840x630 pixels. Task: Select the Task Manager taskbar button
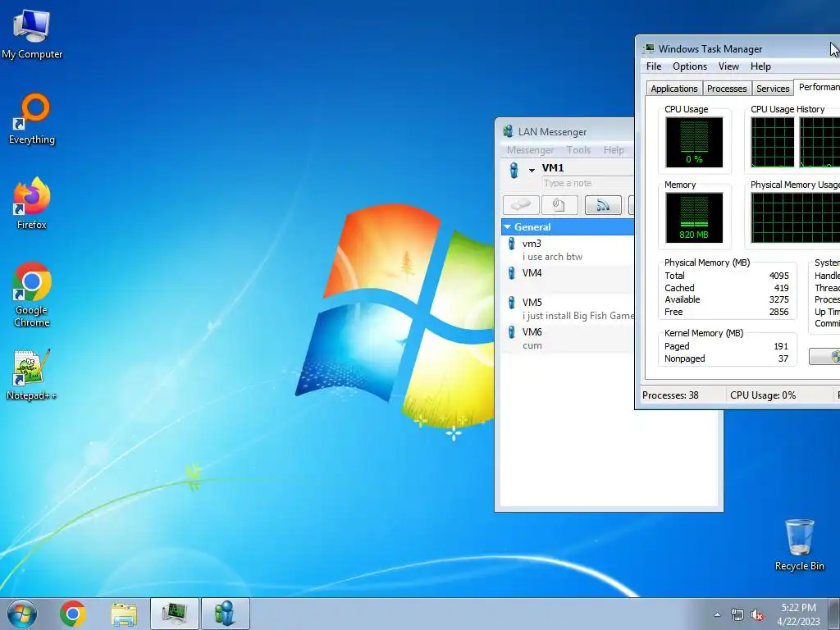175,614
